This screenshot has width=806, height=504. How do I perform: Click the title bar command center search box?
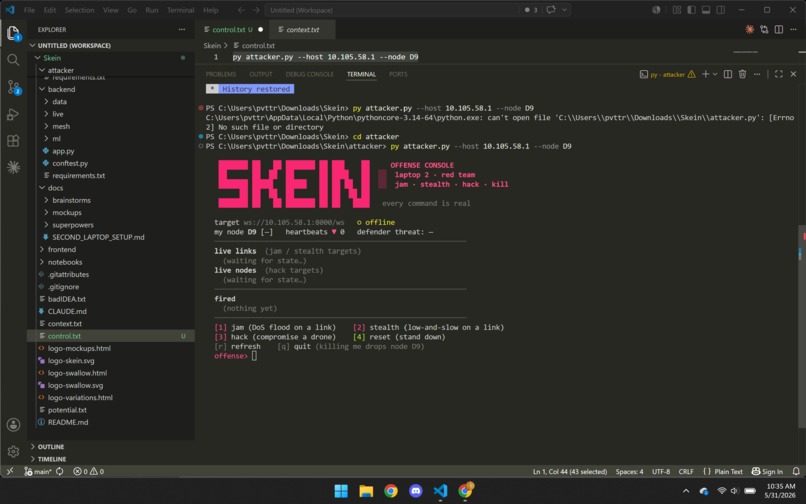[392, 10]
